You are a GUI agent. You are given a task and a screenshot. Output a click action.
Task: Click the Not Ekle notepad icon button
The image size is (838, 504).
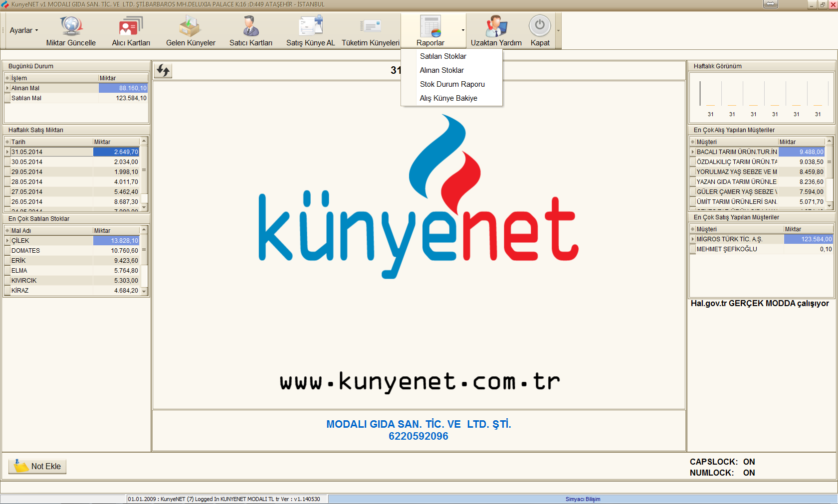tap(37, 466)
